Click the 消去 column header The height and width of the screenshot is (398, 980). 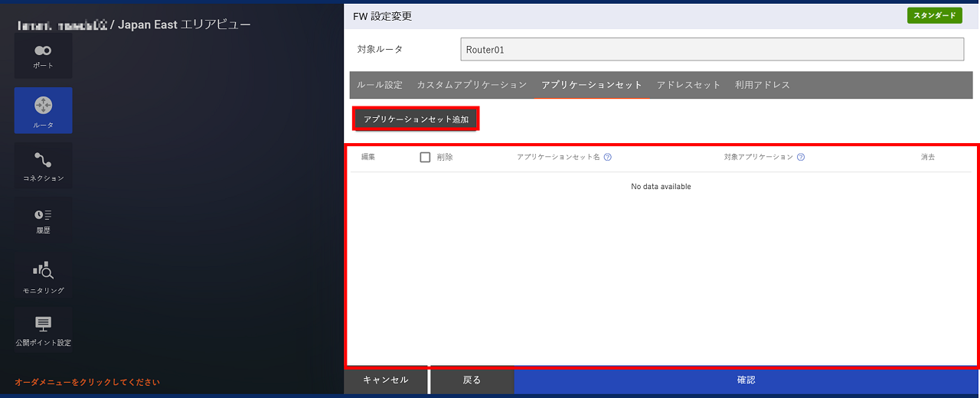pos(928,157)
